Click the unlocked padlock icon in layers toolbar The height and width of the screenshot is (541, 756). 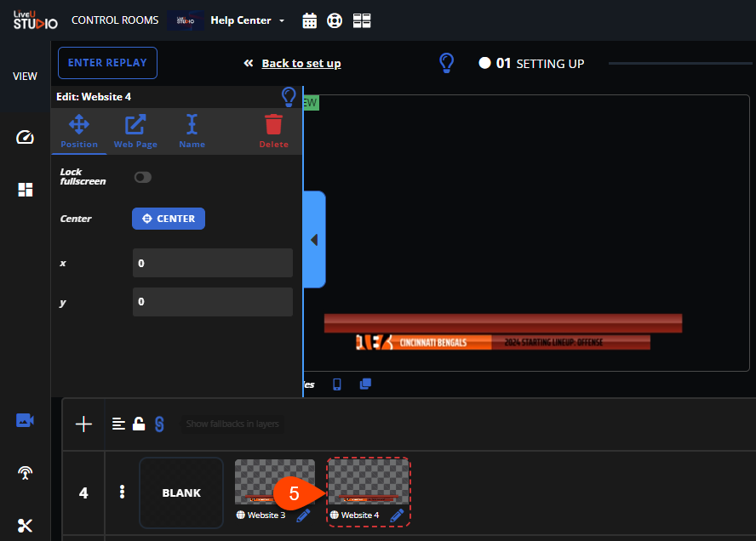139,424
